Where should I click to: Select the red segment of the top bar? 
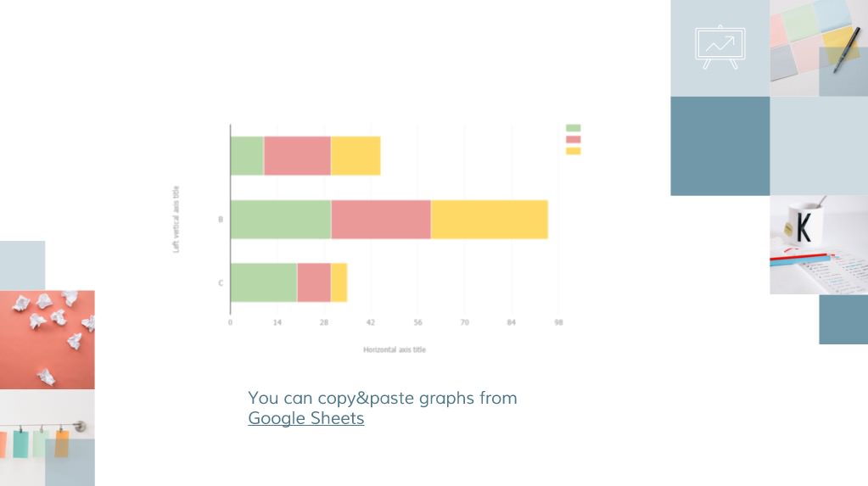pyautogui.click(x=297, y=156)
